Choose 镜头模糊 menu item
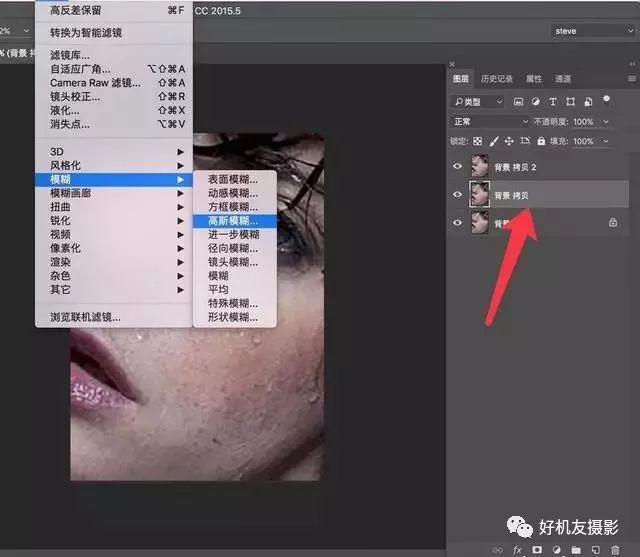The width and height of the screenshot is (640, 557). [235, 262]
